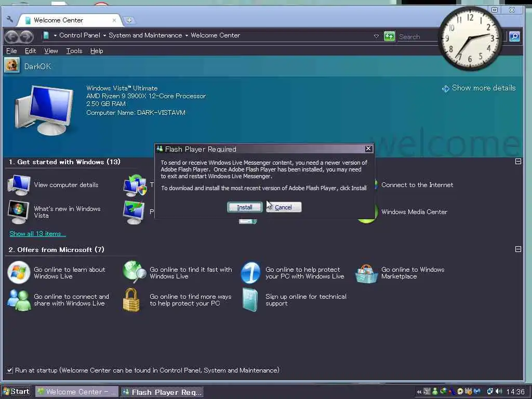532x399 pixels.
Task: Open View computer details icon
Action: (19, 185)
